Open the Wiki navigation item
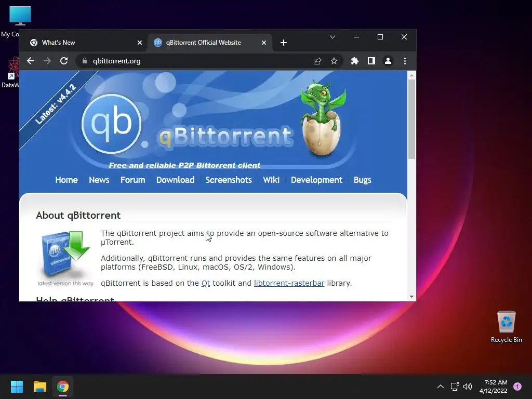The image size is (532, 399). pos(271,180)
